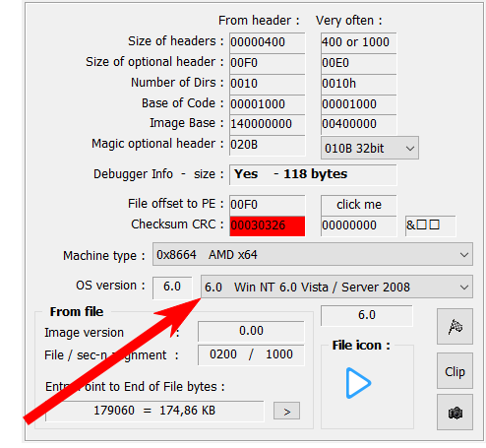This screenshot has width=486, height=448.
Task: Open the OS version Win NT dropdown
Action: point(336,287)
